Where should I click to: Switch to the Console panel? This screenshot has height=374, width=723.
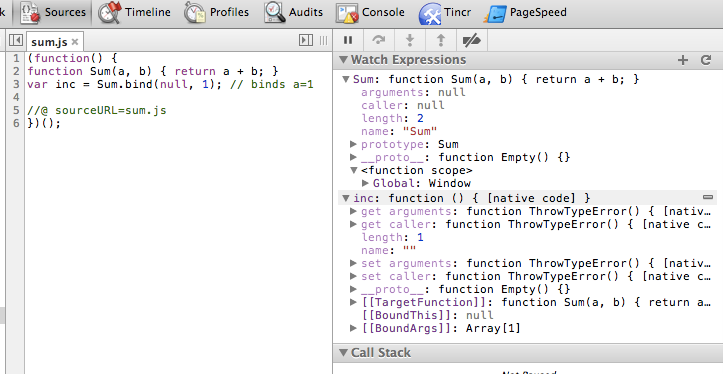370,12
